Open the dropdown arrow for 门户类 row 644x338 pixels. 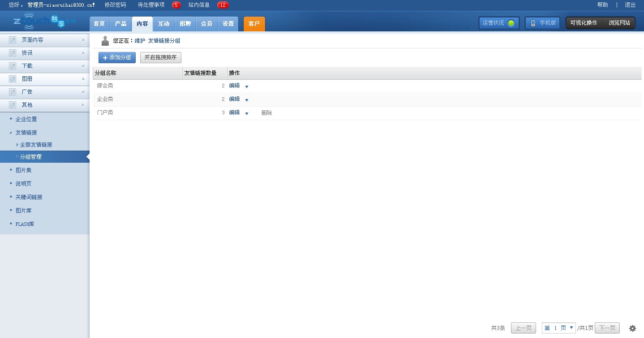tap(247, 113)
